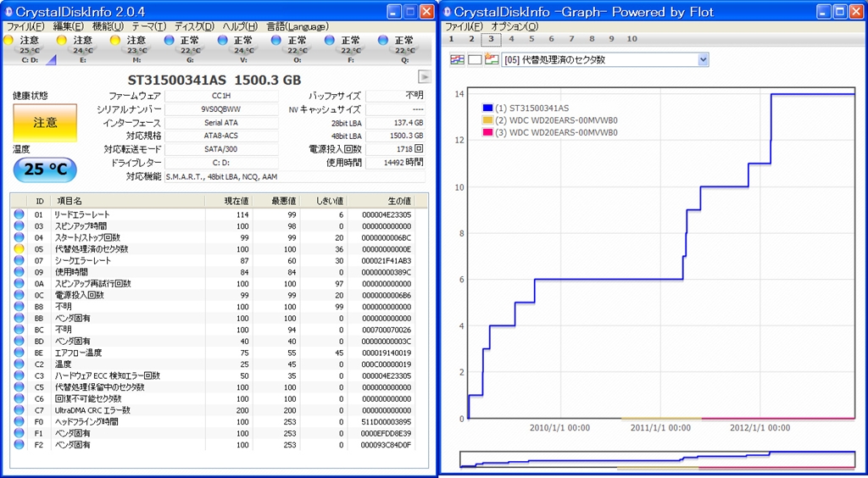Select disk O: with normal status icon
The image size is (868, 478).
click(298, 48)
